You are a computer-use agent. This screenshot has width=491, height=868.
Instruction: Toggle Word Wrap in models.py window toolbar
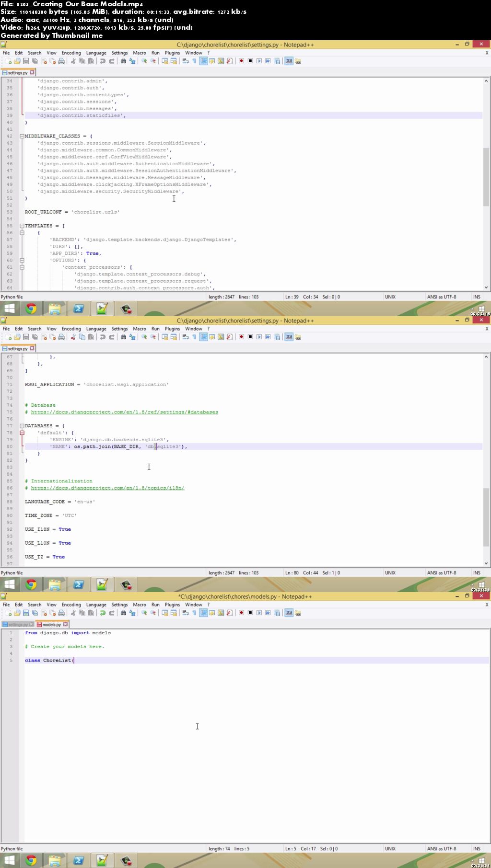click(186, 613)
